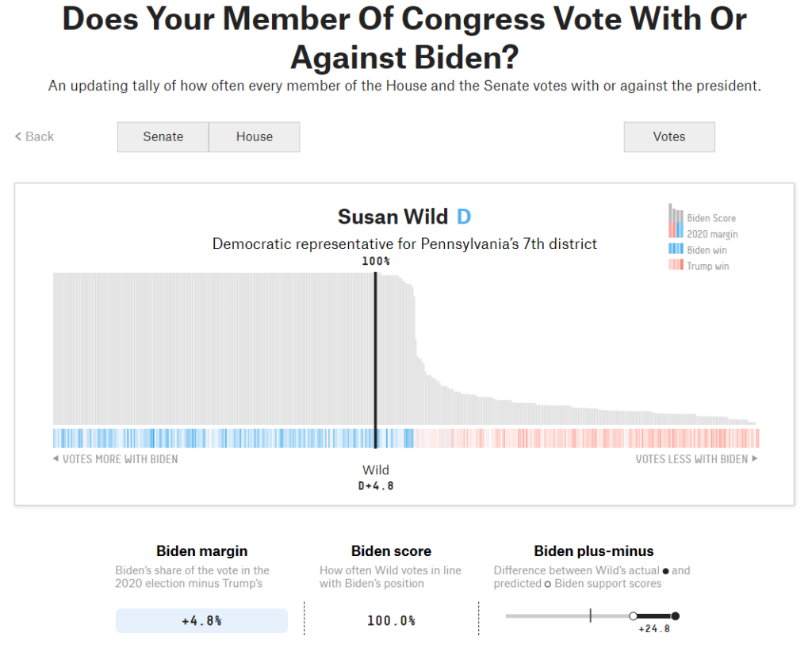Click the 'Votes more with Biden' left arrow

click(x=56, y=459)
